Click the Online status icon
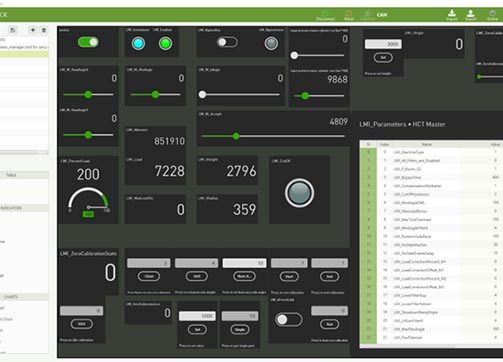Viewport: 503px width, 362px height. (x=492, y=15)
